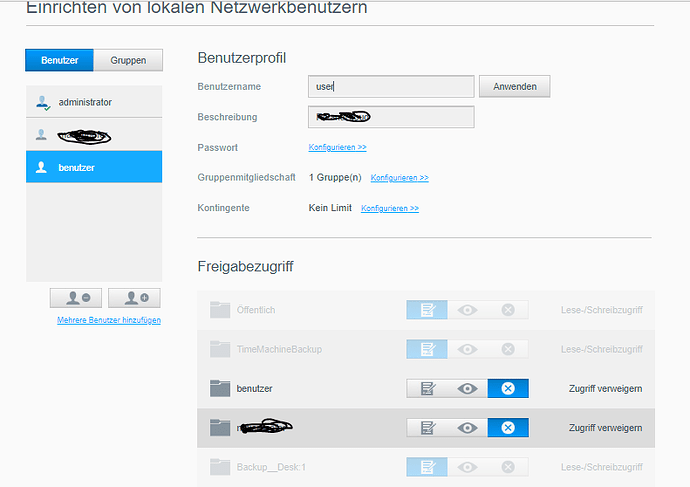Open Konfigurieren link for Kontingente
Viewport: 690px width, 487px height.
pos(390,208)
